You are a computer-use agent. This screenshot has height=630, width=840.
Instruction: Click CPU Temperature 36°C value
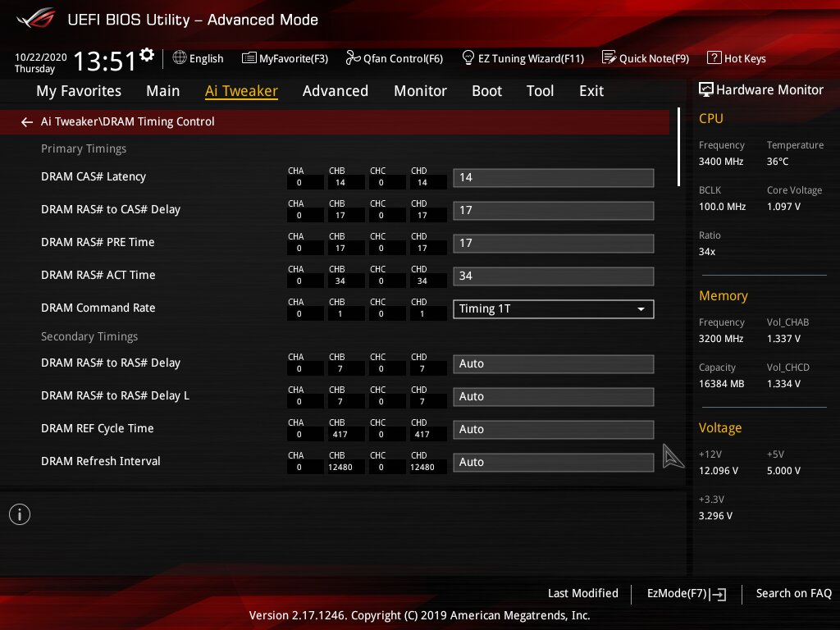778,162
